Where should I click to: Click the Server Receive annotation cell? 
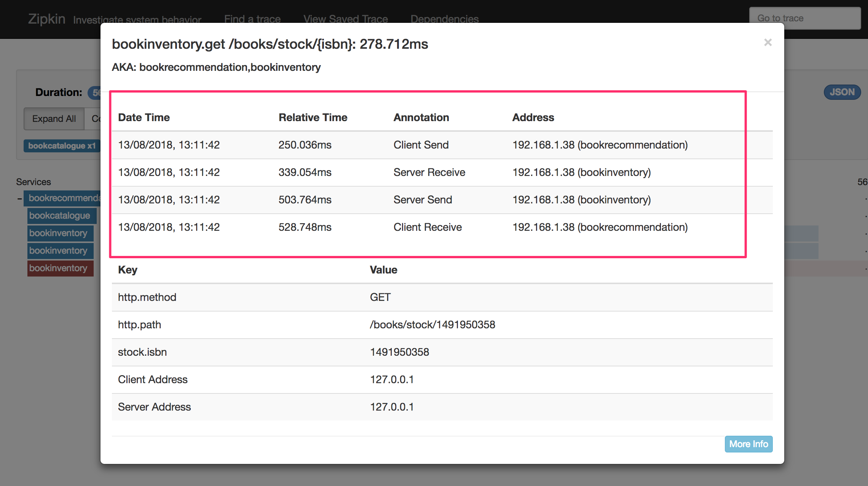429,172
